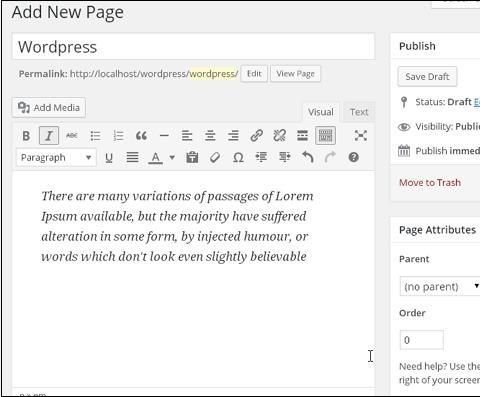Toggle the toolbar kitchen sink button

point(325,136)
